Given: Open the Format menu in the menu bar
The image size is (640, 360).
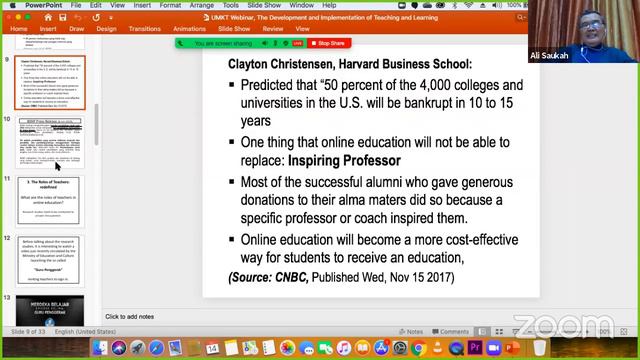Looking at the screenshot, I should (170, 5).
